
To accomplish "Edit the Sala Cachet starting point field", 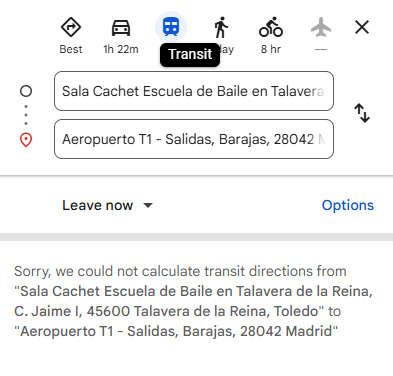I will pos(194,91).
